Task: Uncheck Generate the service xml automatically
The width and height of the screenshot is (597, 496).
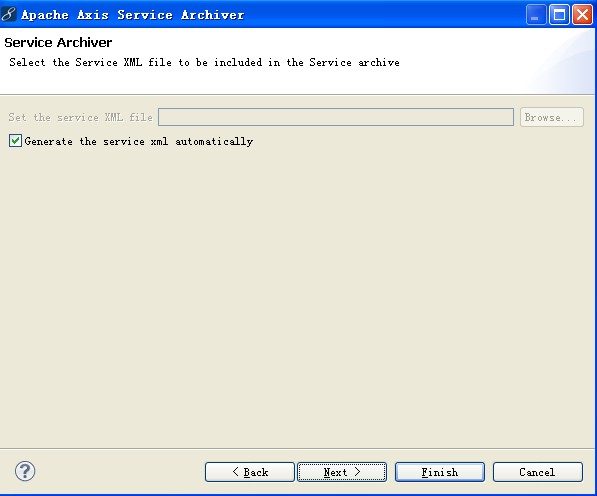Action: pos(15,141)
